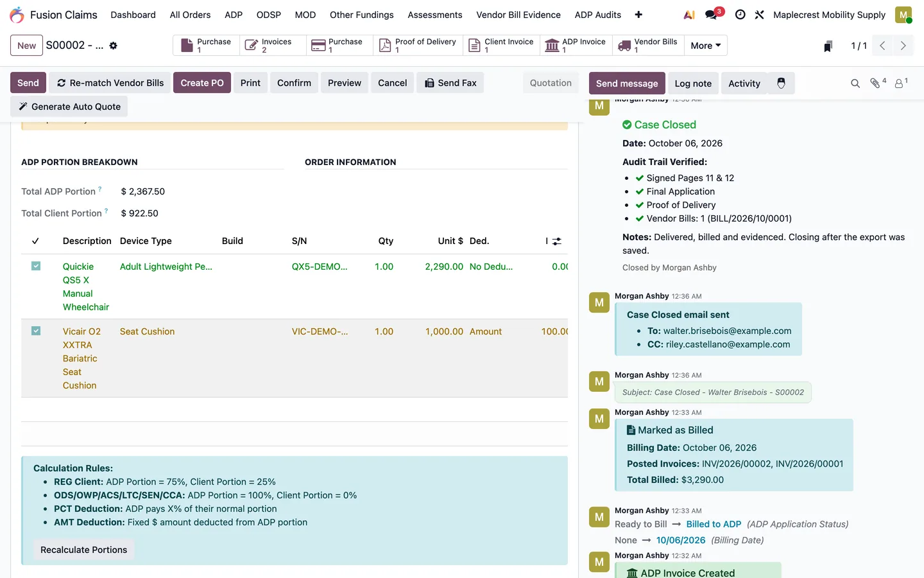Click the gear icon beside S00002
This screenshot has width=924, height=578.
[114, 46]
